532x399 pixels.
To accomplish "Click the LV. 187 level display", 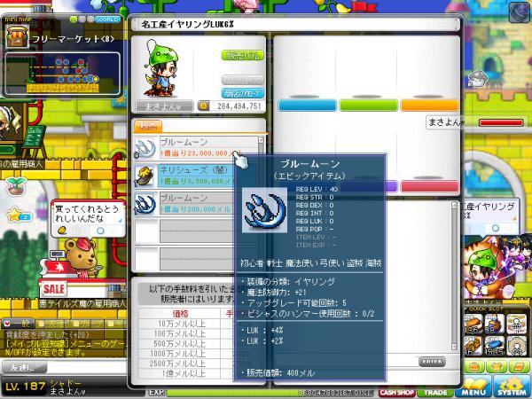I will pos(26,386).
